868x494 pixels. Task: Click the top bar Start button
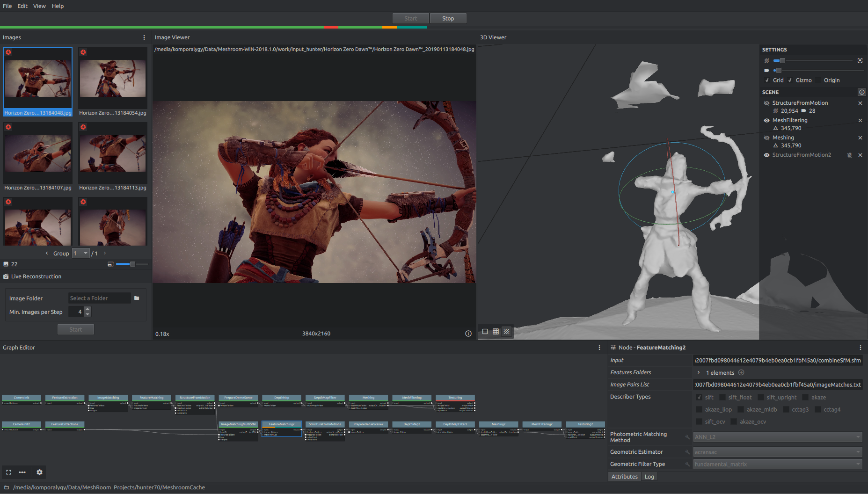[410, 18]
